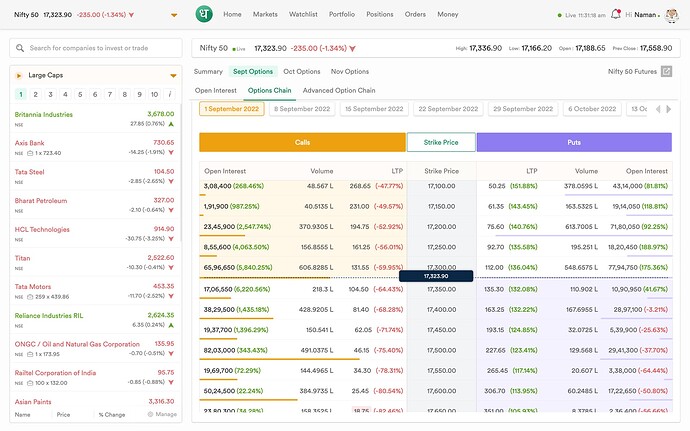Click the green Dhan logo icon
Viewport: 690px width, 431px height.
204,14
